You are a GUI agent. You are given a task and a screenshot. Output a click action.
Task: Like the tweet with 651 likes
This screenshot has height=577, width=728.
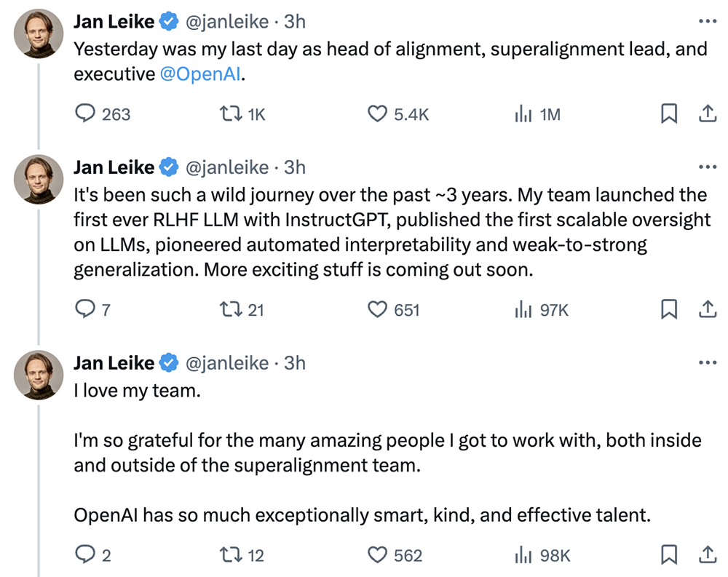tap(377, 310)
